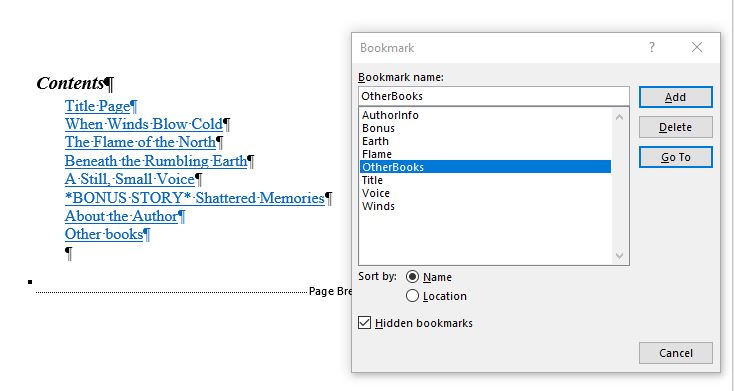Viewport: 734px width, 391px height.
Task: Select Earth bookmark in list
Action: tap(485, 141)
